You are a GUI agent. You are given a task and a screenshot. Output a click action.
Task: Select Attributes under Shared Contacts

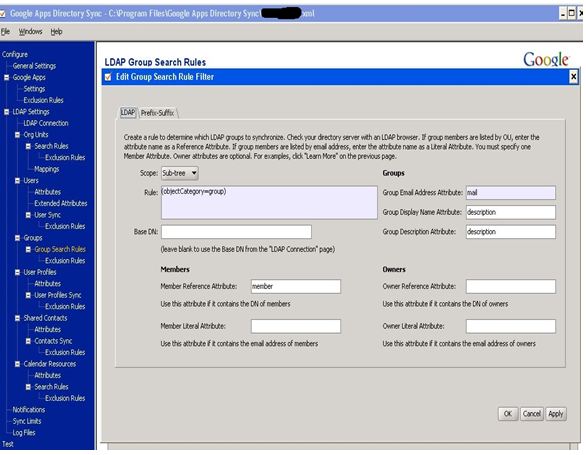(x=47, y=329)
